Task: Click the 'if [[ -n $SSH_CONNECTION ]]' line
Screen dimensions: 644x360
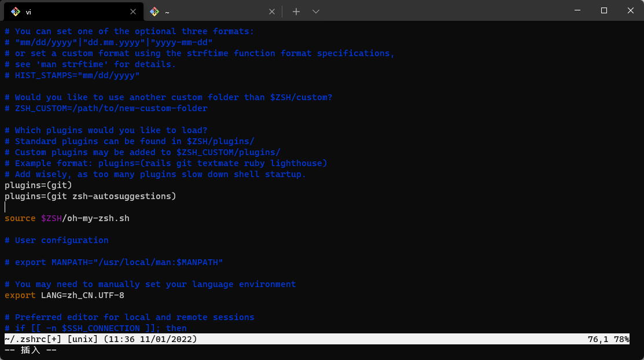Action: [95, 328]
